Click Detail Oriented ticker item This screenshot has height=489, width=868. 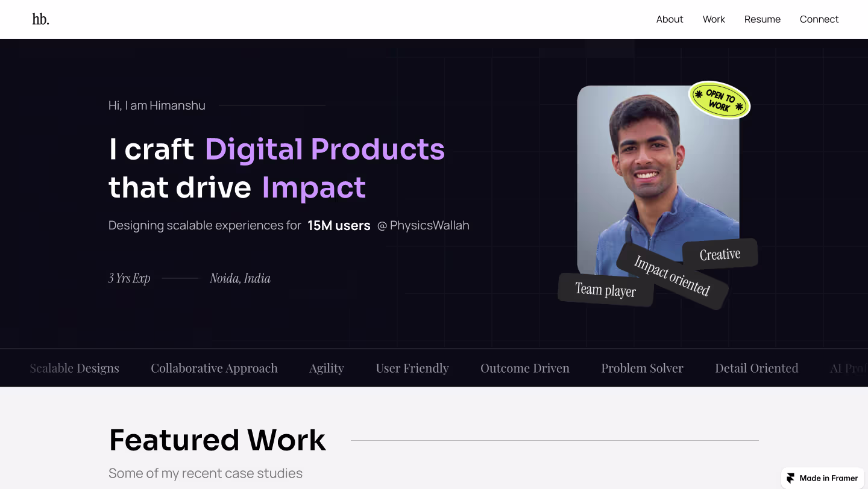tap(756, 368)
